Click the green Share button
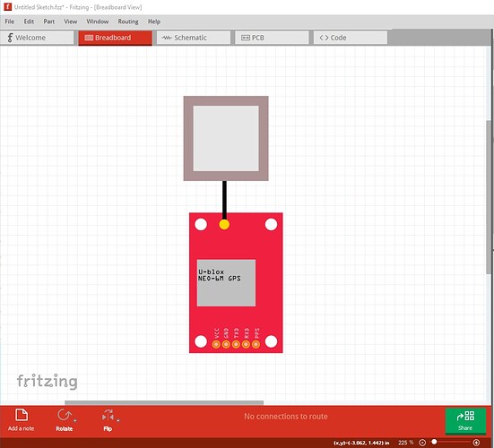Viewport: 494px width, 448px height. [x=465, y=420]
